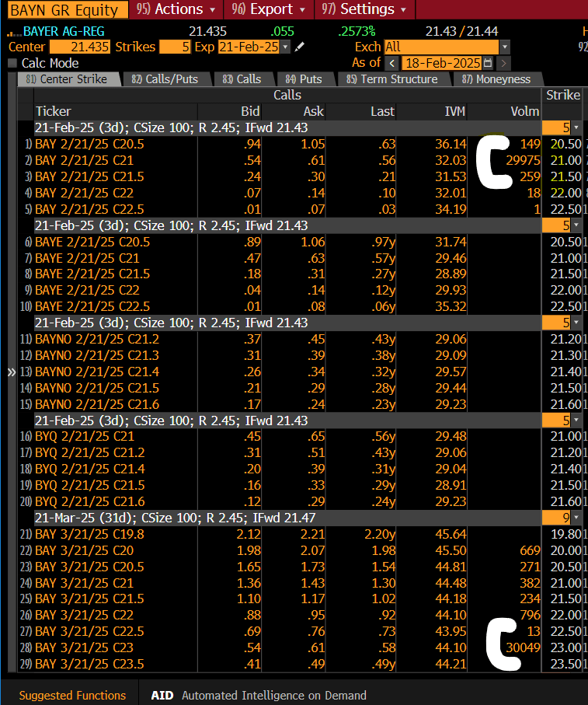Click volume 29975 for BAY 2/21/25 C21

523,160
